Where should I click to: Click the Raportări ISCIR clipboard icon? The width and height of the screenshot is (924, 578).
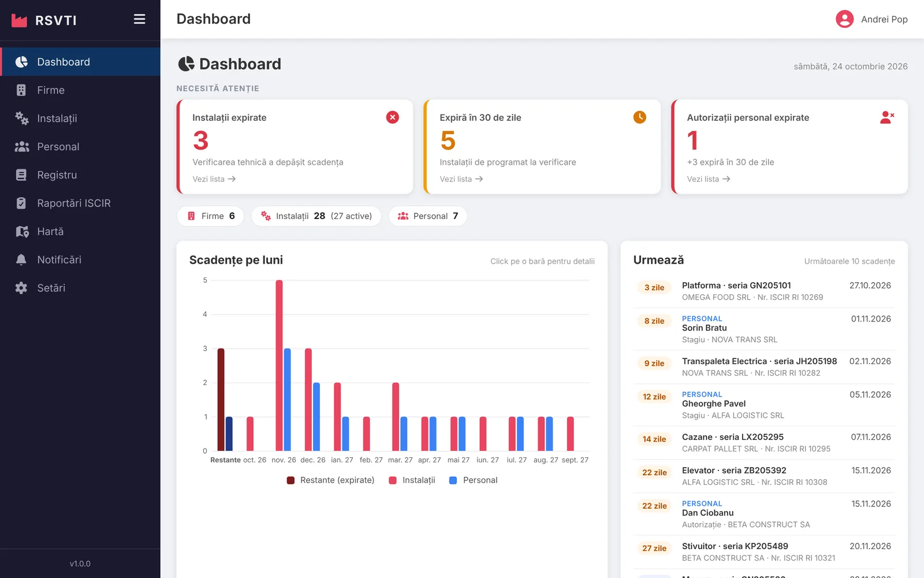(x=21, y=203)
